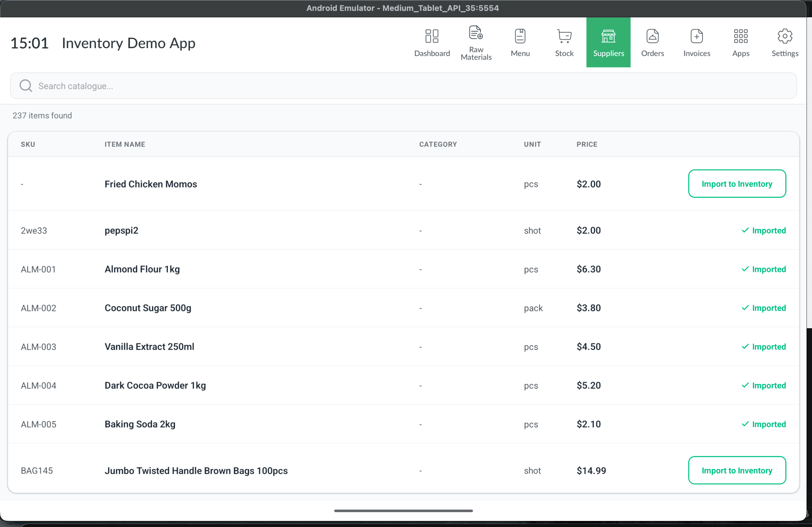Click the pack unit for Coconut Sugar
812x527 pixels.
[533, 308]
